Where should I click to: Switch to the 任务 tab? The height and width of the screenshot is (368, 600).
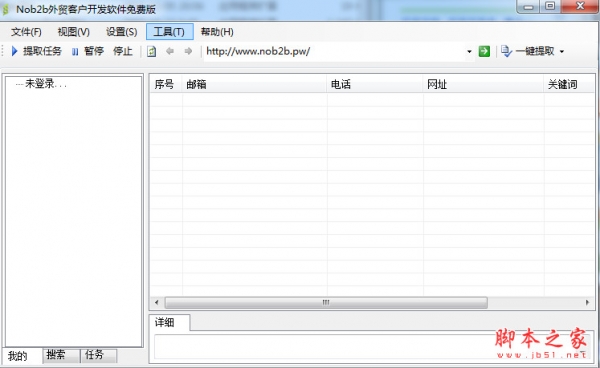[98, 355]
